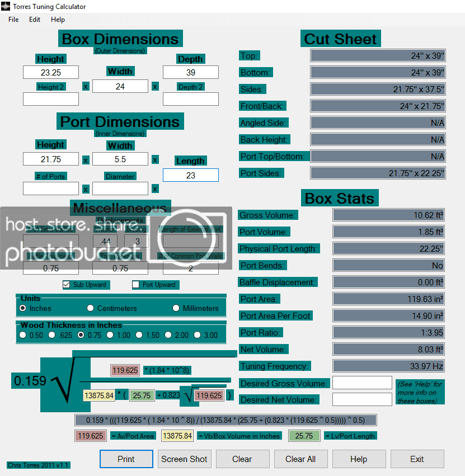Image resolution: width=465 pixels, height=476 pixels.
Task: Select the Millimeters units radio button
Action: point(176,308)
